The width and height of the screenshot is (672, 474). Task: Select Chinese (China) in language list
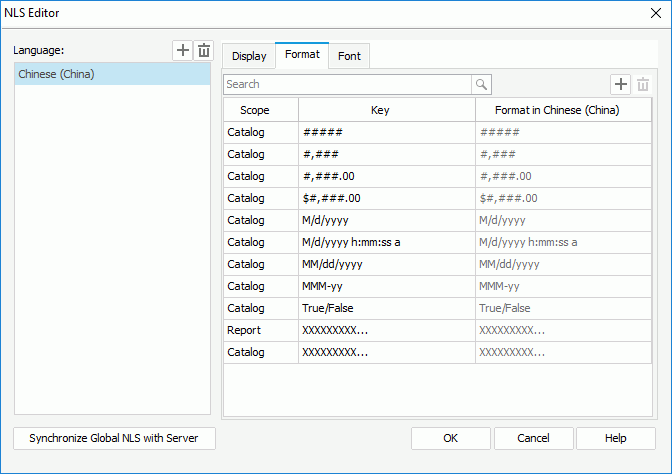112,74
